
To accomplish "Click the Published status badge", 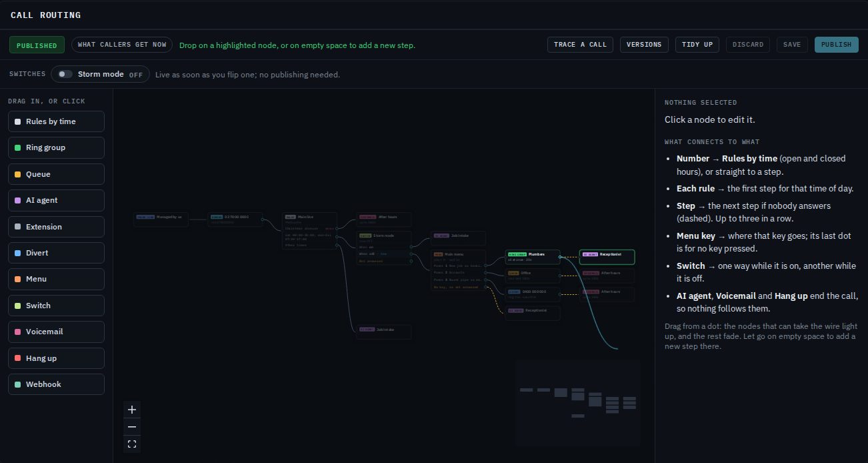I will (37, 45).
